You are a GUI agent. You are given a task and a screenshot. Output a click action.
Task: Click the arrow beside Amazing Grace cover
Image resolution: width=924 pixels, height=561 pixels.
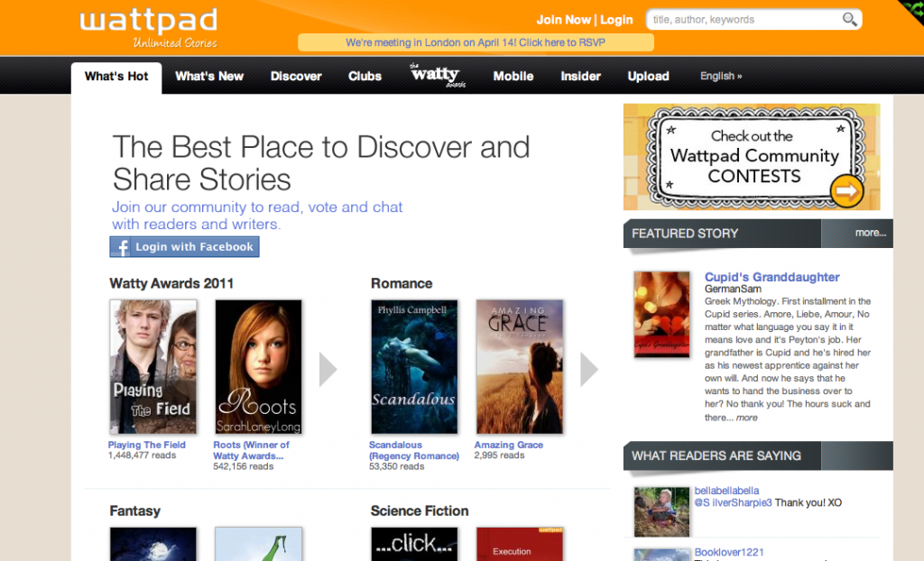589,368
